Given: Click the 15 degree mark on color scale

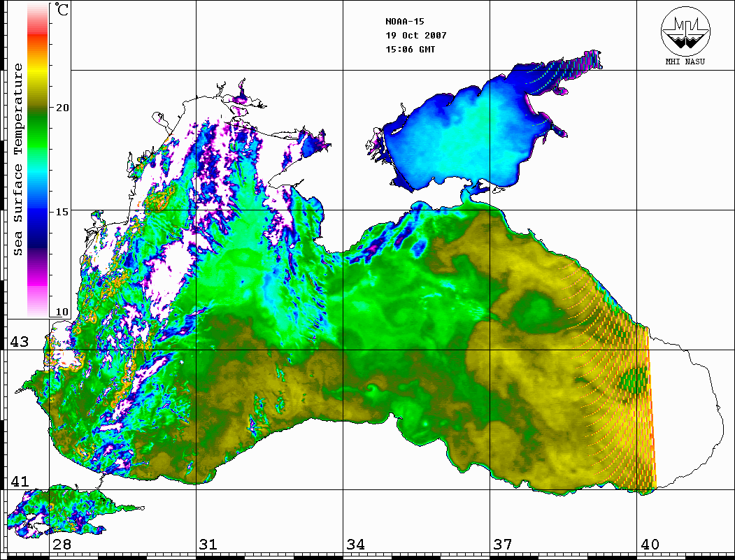Looking at the screenshot, I should pos(63,211).
